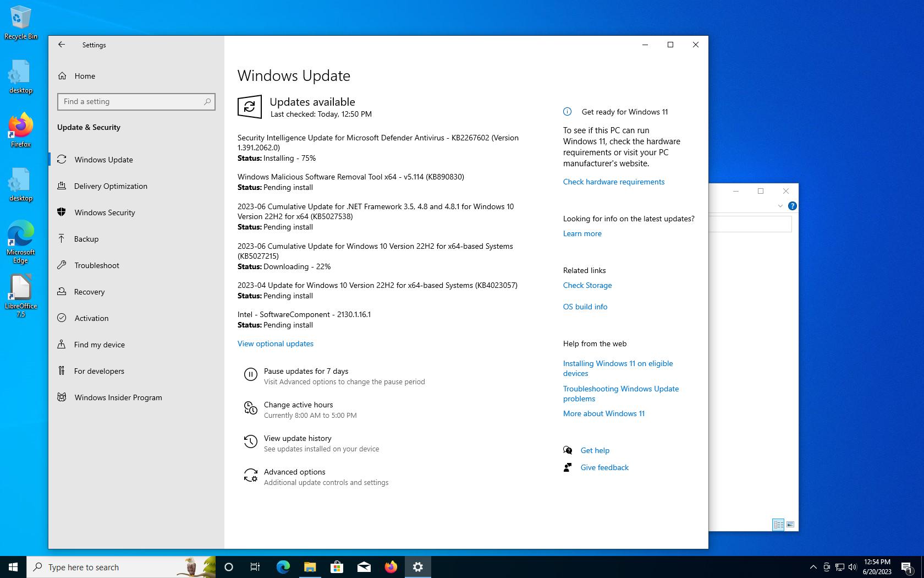Show hidden system tray icons
Screen dimensions: 924x578
pos(813,567)
